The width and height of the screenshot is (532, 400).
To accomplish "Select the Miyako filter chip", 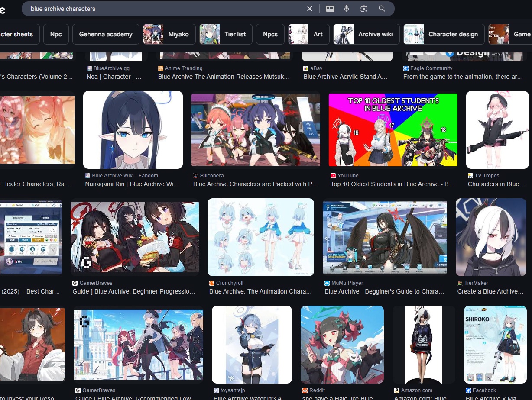I will click(x=169, y=34).
